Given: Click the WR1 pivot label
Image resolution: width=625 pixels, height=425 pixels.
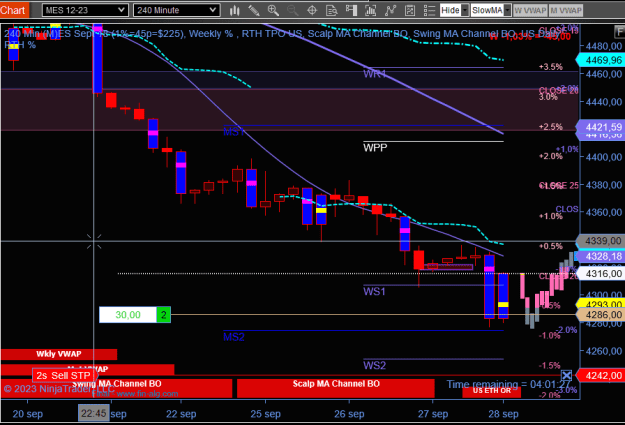Looking at the screenshot, I should [x=375, y=74].
